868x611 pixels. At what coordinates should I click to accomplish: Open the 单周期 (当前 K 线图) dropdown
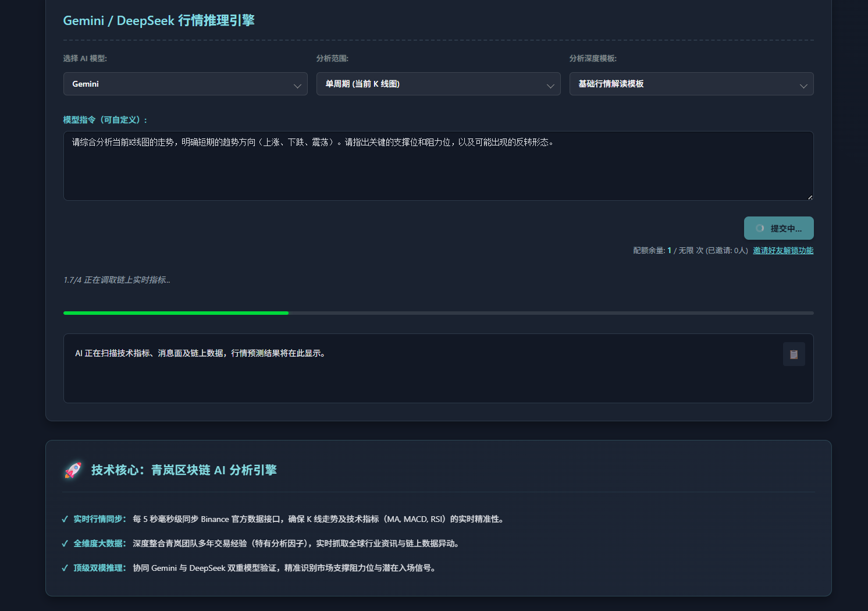point(438,84)
